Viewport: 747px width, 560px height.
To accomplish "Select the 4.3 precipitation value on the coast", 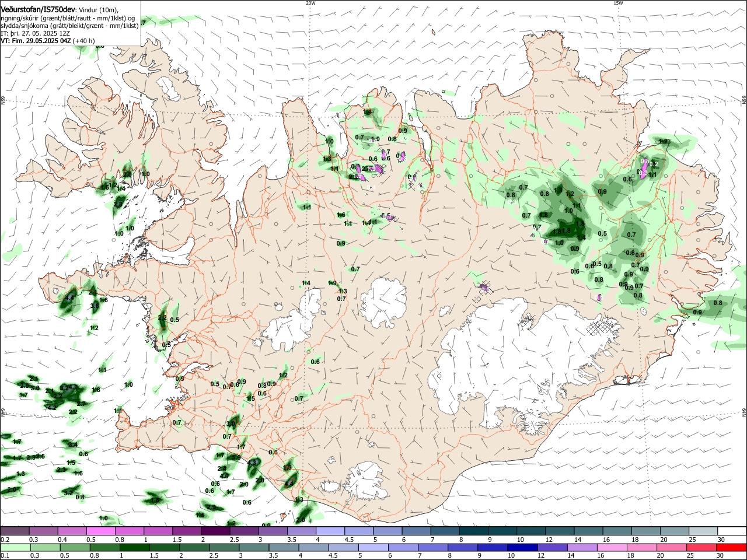I will [x=252, y=463].
